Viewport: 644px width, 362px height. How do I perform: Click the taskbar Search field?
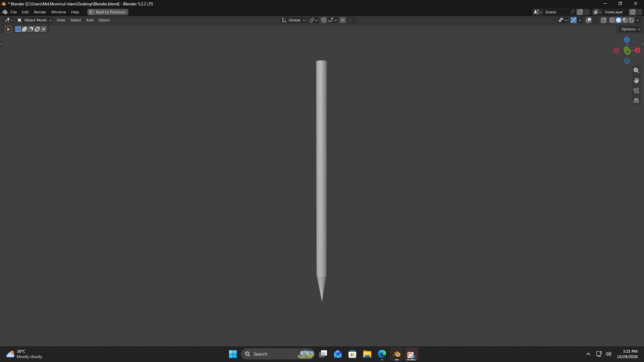[x=278, y=354]
